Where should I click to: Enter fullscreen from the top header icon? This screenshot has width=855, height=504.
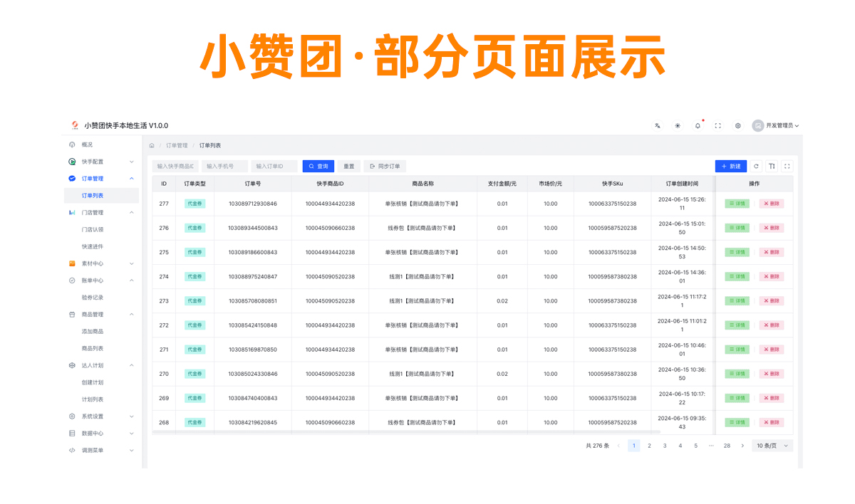pyautogui.click(x=717, y=125)
